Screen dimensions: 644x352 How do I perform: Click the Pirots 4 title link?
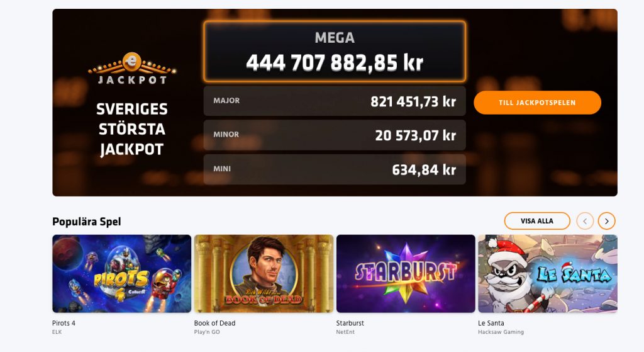click(x=64, y=323)
